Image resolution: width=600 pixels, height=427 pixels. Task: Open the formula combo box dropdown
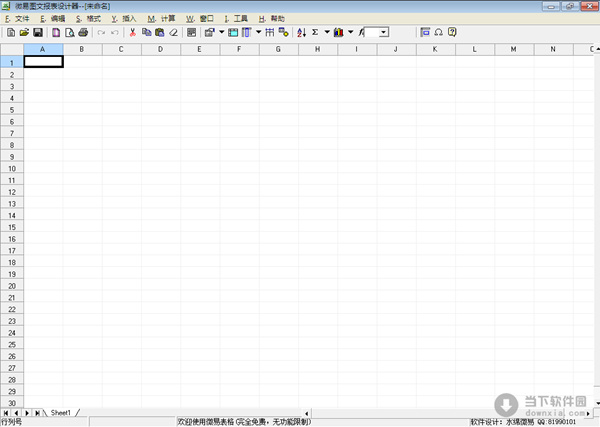(x=383, y=32)
